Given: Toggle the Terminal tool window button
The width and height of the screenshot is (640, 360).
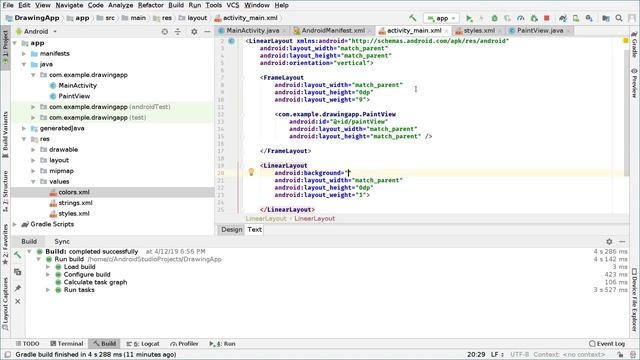Looking at the screenshot, I should (x=67, y=344).
